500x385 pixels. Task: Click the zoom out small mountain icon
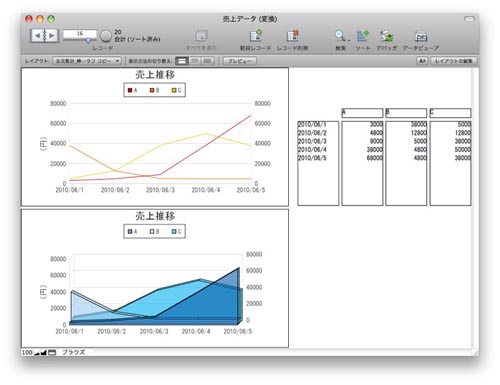click(x=37, y=353)
